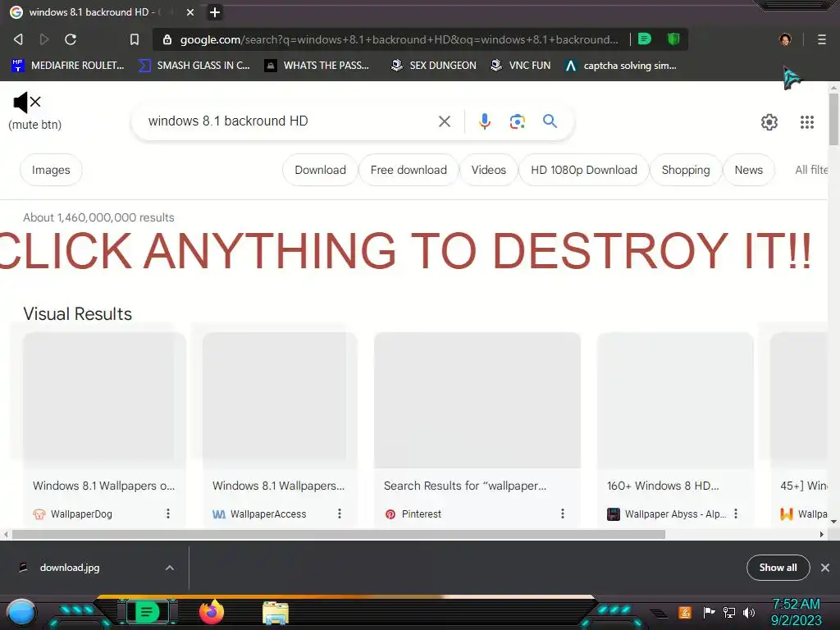This screenshot has width=840, height=630.
Task: Open the browser hamburger menu
Action: [x=822, y=39]
